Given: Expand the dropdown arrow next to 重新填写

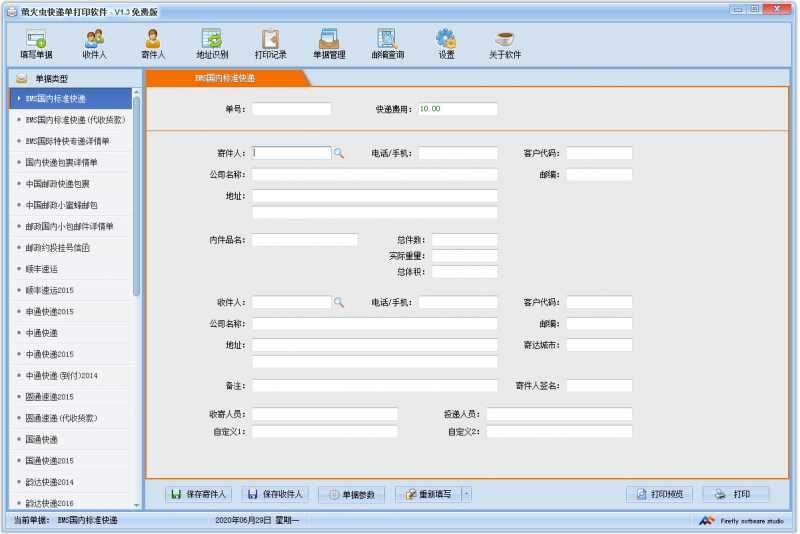Looking at the screenshot, I should pyautogui.click(x=466, y=494).
